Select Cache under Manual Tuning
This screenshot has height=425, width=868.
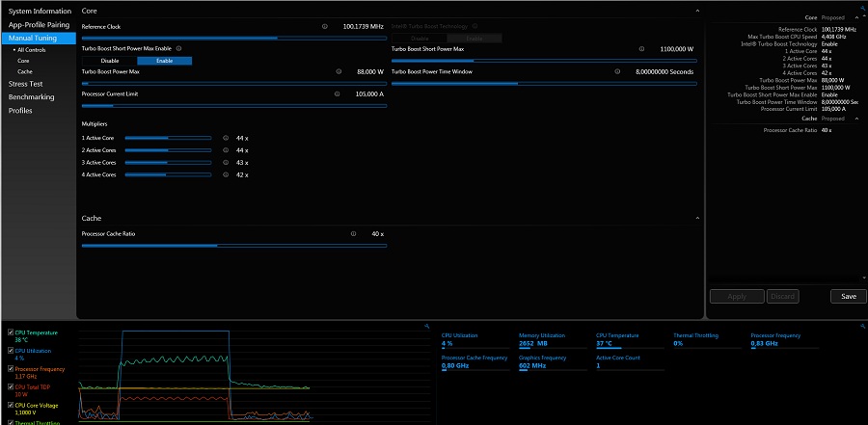25,71
